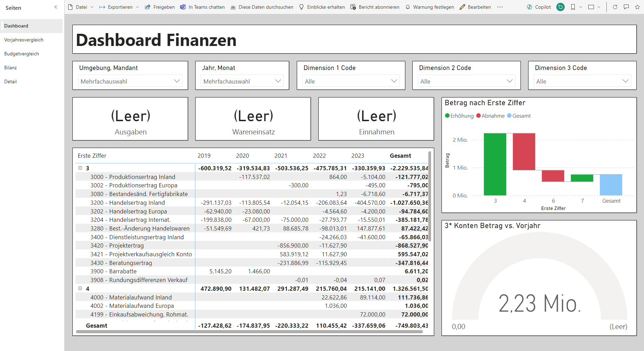Open the bookmark icon
This screenshot has width=644, height=351.
click(x=573, y=7)
